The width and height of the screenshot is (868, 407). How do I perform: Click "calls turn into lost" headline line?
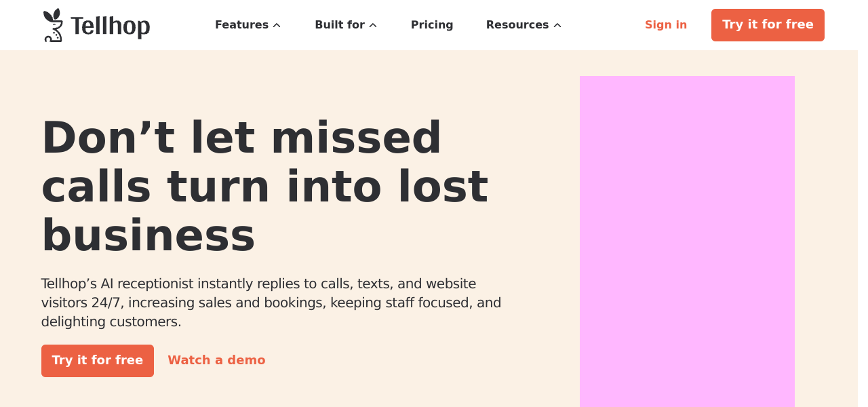tap(264, 187)
